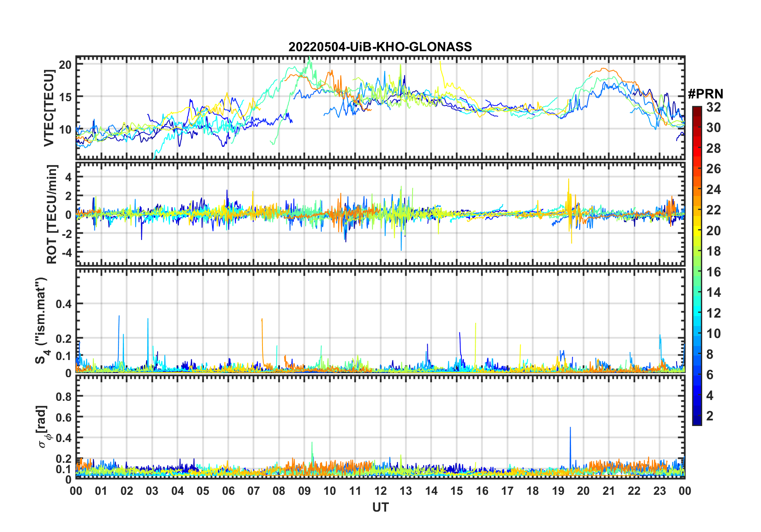The height and width of the screenshot is (532, 761).
Task: Click colorbar tick label 24
Action: (713, 189)
